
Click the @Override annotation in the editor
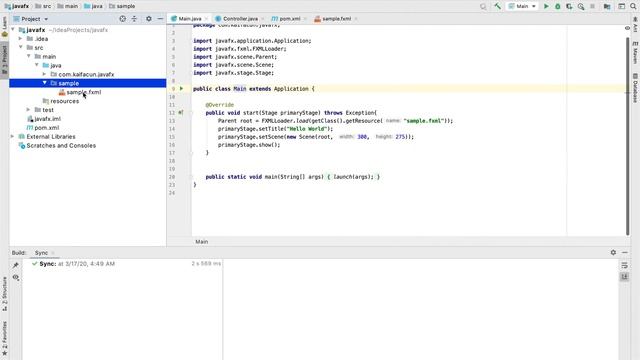point(220,105)
